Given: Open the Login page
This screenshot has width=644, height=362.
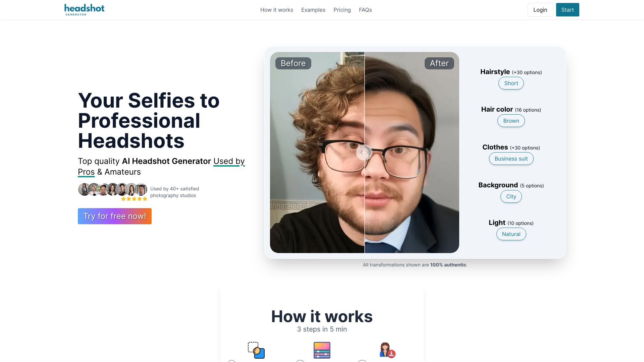Looking at the screenshot, I should (x=540, y=10).
